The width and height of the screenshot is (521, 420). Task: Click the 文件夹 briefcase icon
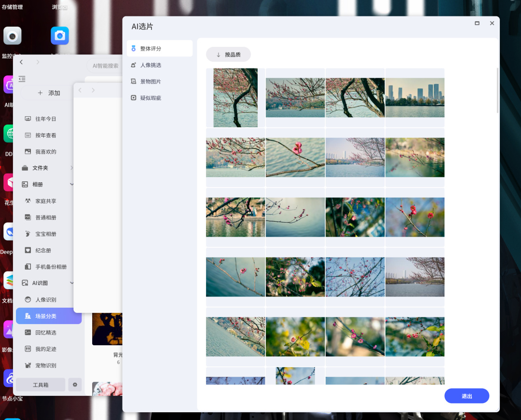[x=25, y=168]
